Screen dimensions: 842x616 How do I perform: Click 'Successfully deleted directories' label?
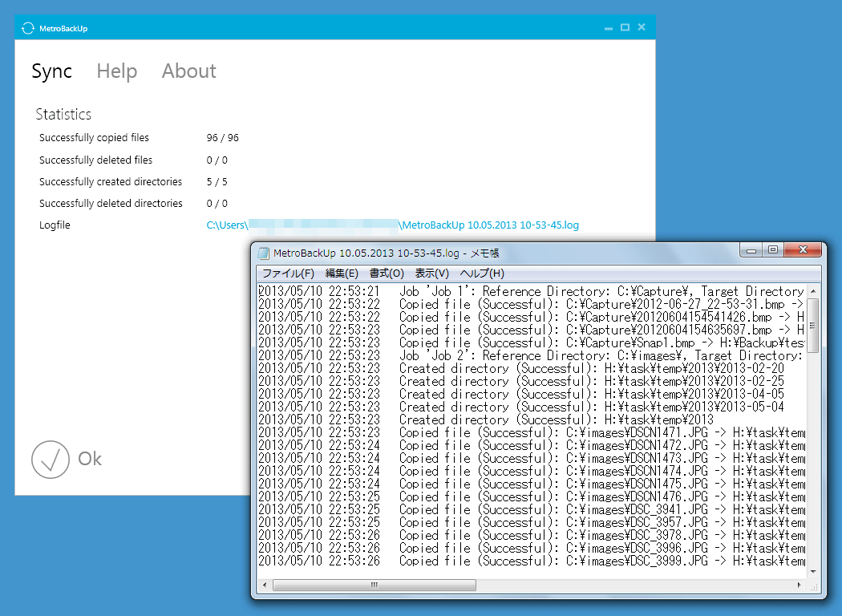111,203
